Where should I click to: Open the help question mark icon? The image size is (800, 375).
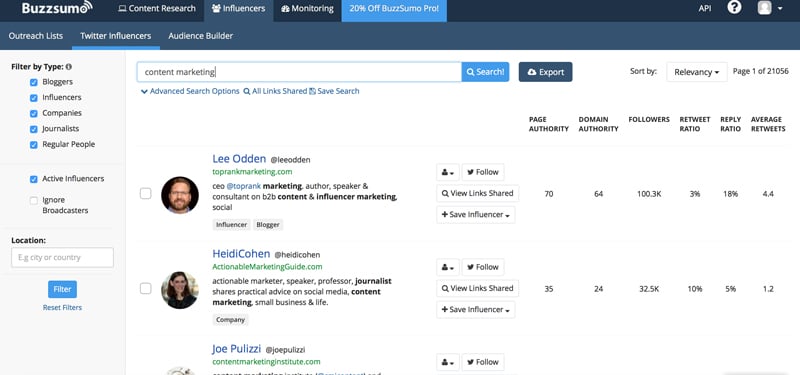click(734, 8)
